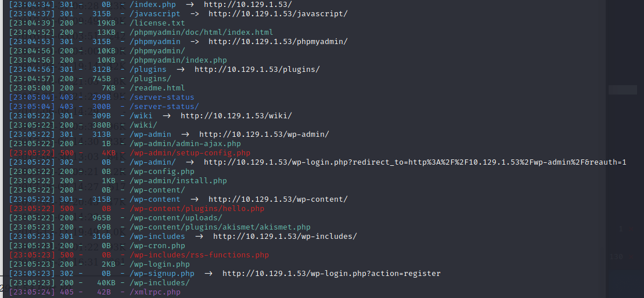The image size is (644, 298).
Task: Click the /xmlrpc.php path
Action: pyautogui.click(x=154, y=292)
